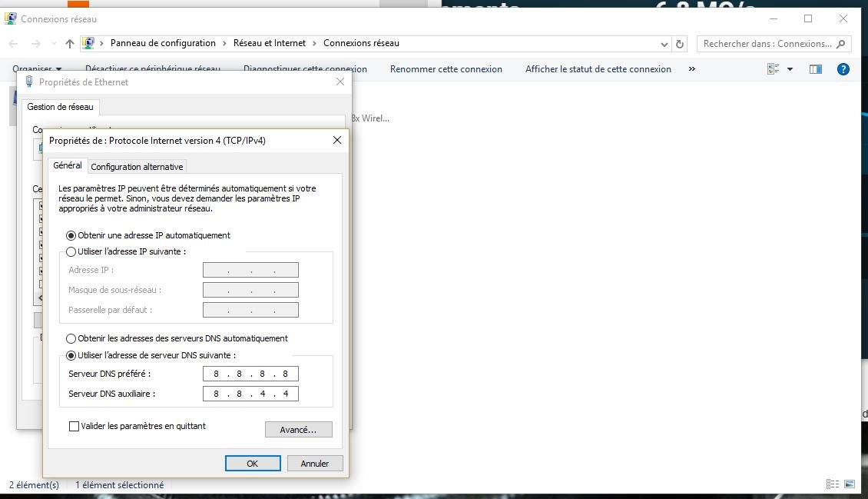This screenshot has height=499, width=868.
Task: Click the Serveur DNS préféré input field
Action: point(250,374)
